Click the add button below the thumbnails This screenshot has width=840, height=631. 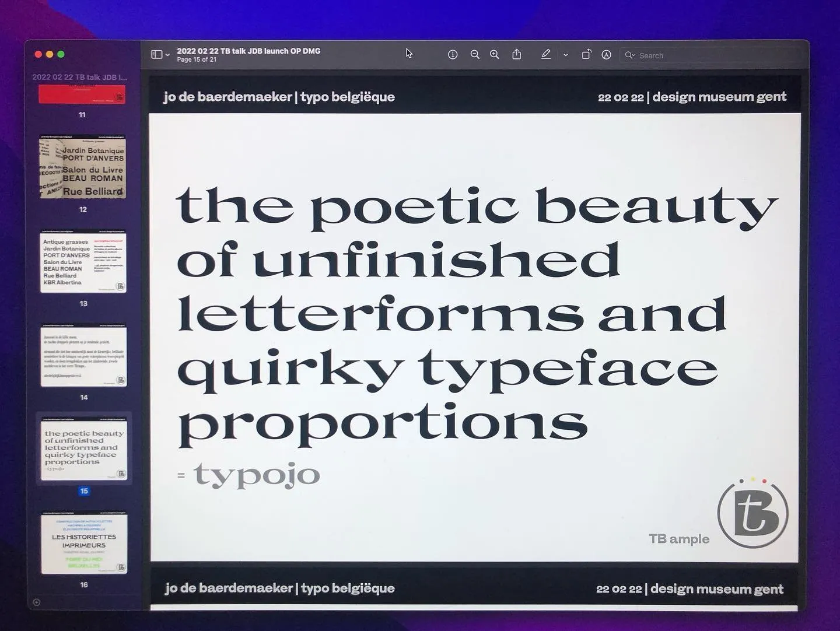click(36, 602)
